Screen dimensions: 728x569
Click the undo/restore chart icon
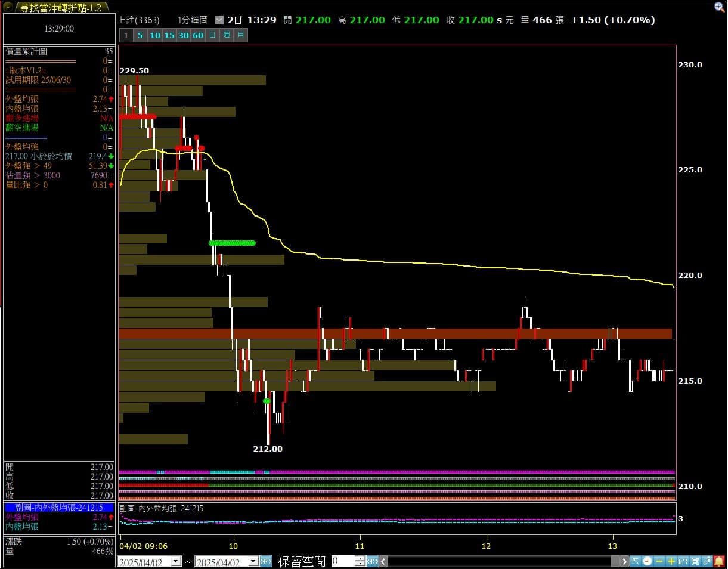coord(683,561)
